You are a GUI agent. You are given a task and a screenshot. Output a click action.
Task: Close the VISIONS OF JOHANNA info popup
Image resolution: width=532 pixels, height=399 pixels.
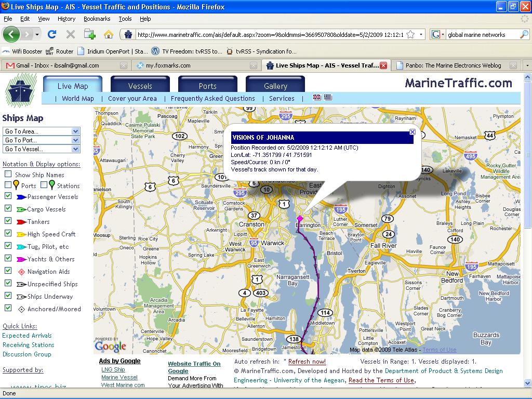[412, 132]
